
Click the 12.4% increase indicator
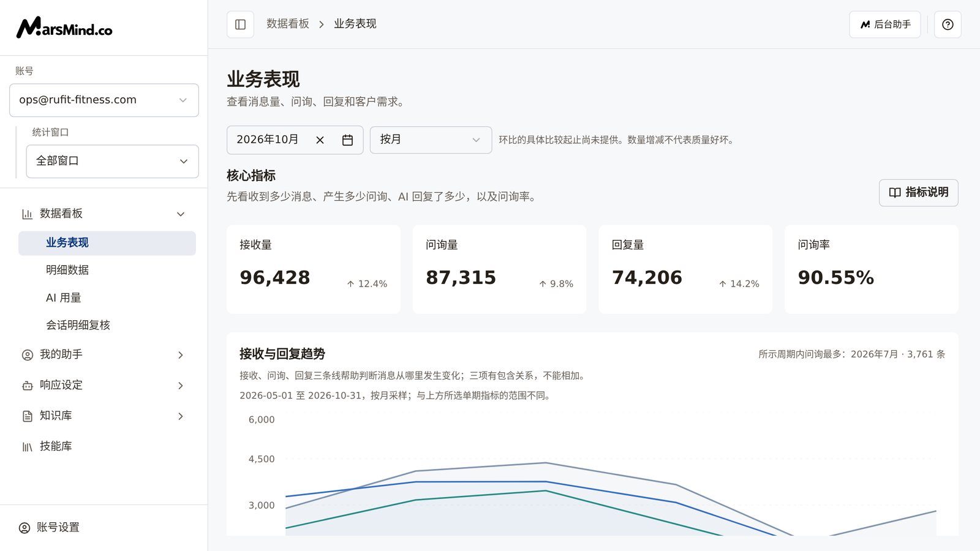367,284
